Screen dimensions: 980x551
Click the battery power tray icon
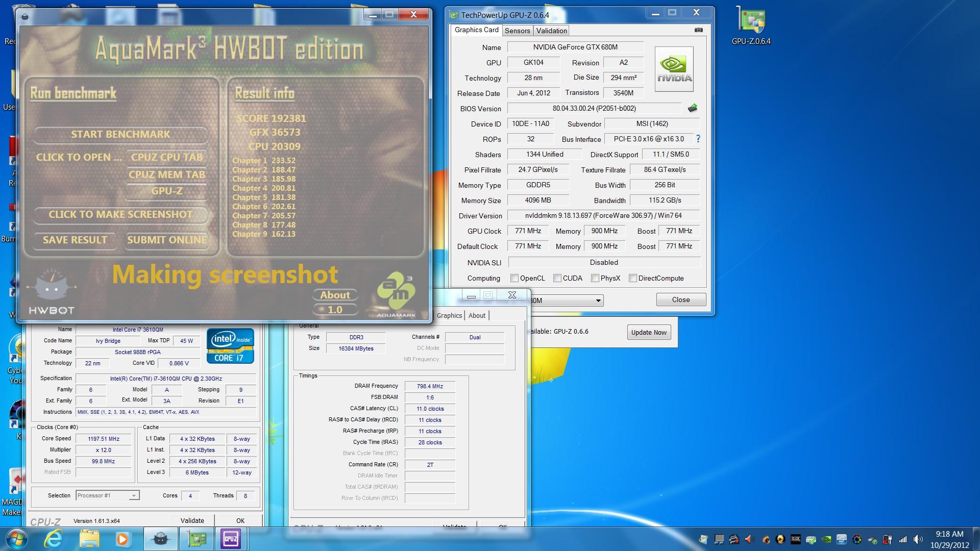[888, 539]
